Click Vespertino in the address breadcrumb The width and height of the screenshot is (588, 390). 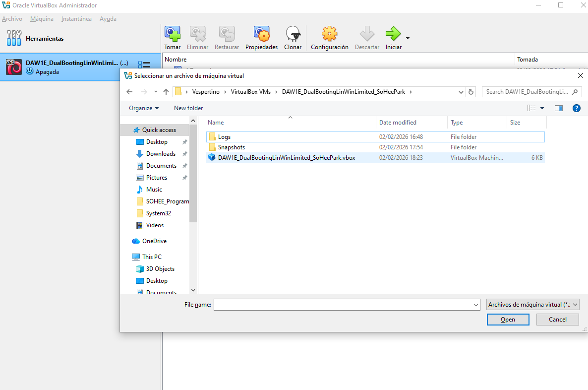tap(206, 92)
